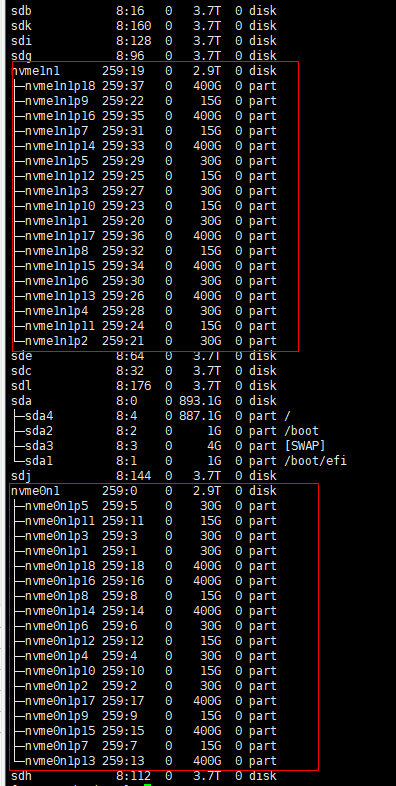
Task: Click the sda2 /boot partition
Action: (165, 431)
